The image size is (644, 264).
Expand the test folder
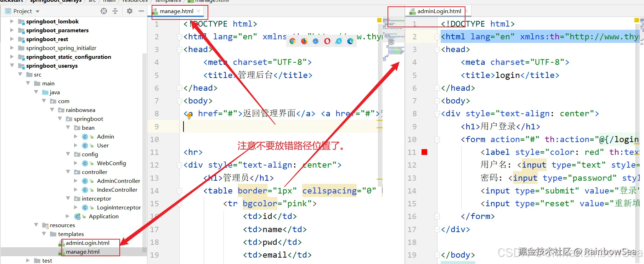click(28, 260)
